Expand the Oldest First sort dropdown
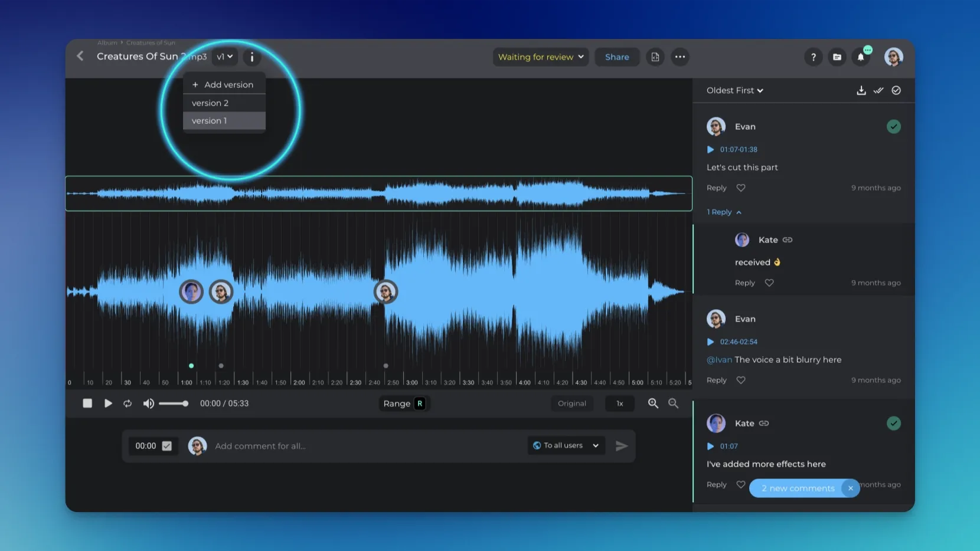This screenshot has width=980, height=551. click(x=735, y=90)
